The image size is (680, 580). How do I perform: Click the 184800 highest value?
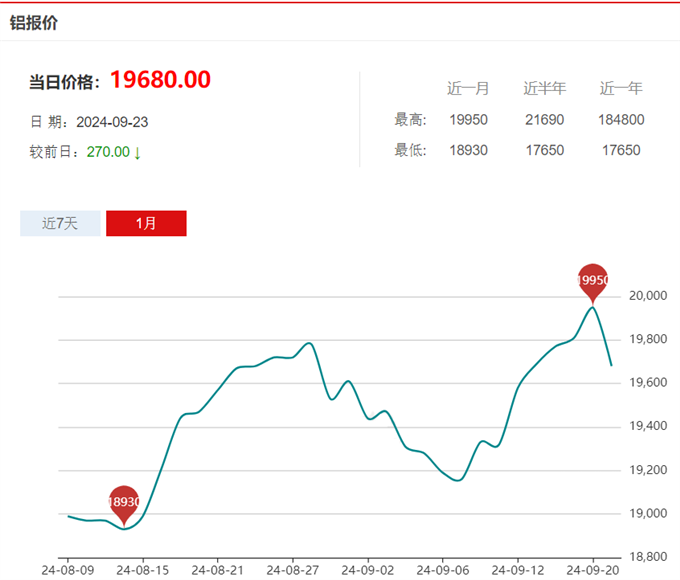620,120
